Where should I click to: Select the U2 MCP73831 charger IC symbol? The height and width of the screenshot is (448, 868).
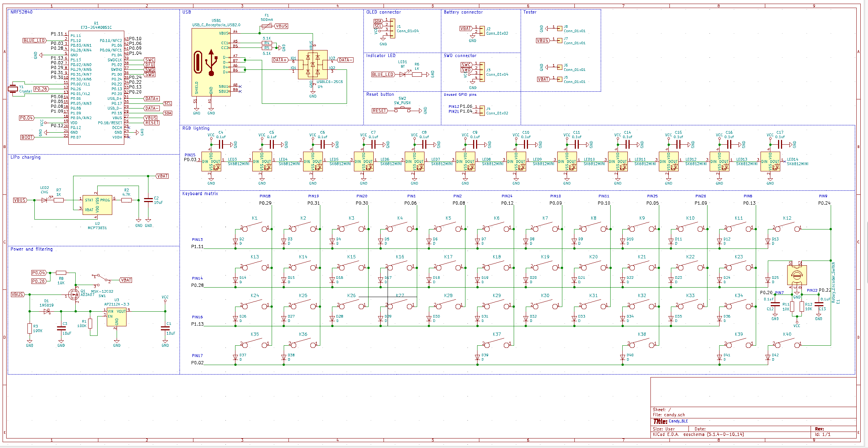97,205
